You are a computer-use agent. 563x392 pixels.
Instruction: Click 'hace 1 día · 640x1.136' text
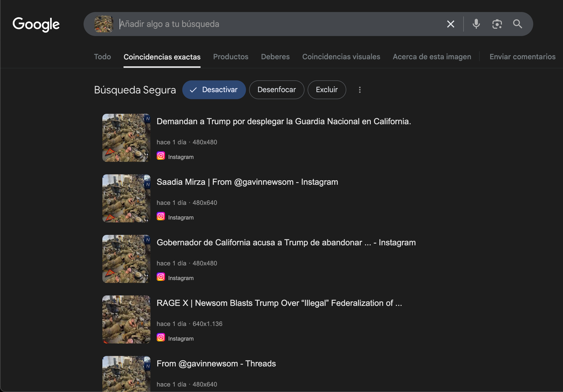tap(189, 324)
